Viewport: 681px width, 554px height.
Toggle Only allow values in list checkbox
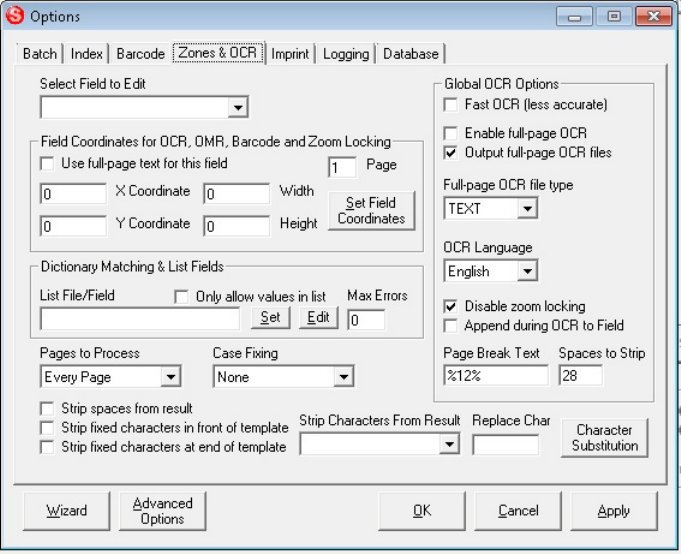click(x=181, y=297)
